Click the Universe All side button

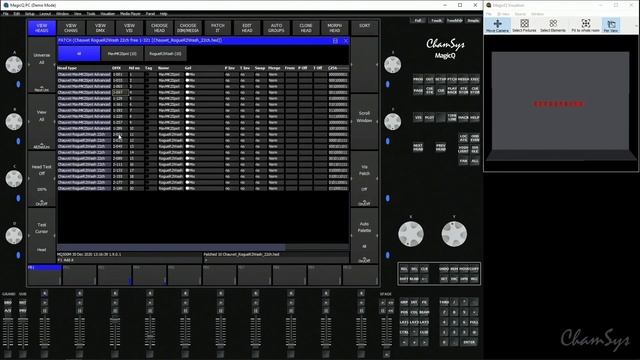[42, 64]
